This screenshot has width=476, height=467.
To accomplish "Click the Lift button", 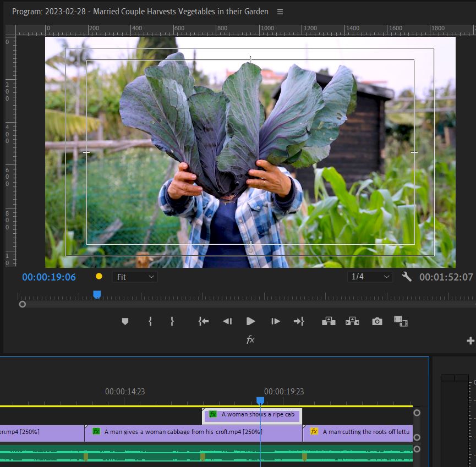I will 329,321.
